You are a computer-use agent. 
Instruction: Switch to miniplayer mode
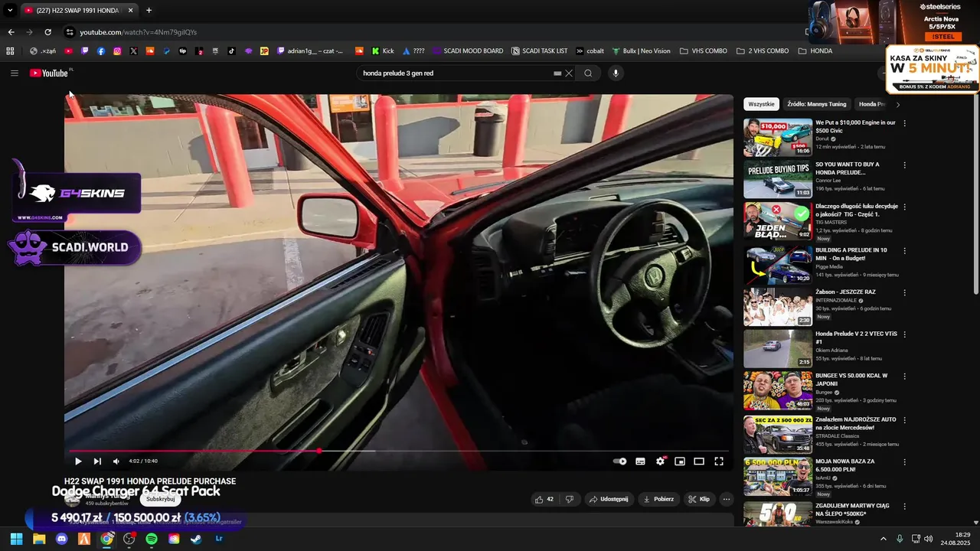coord(679,461)
